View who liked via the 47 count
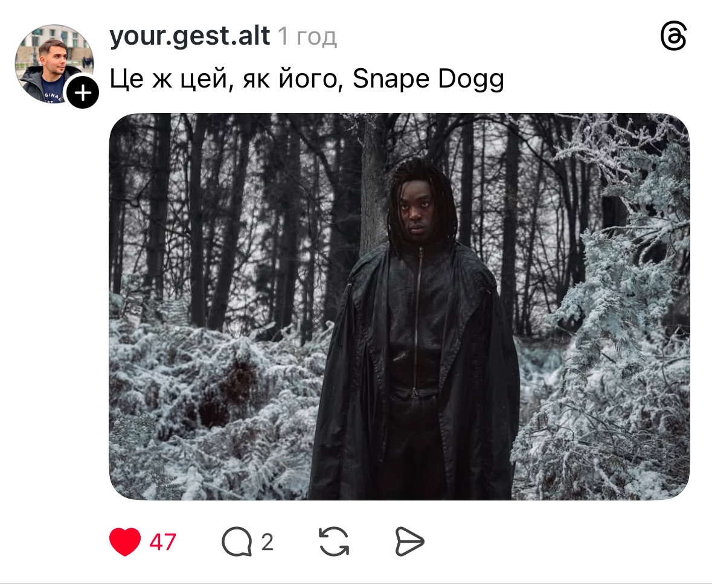 click(162, 542)
